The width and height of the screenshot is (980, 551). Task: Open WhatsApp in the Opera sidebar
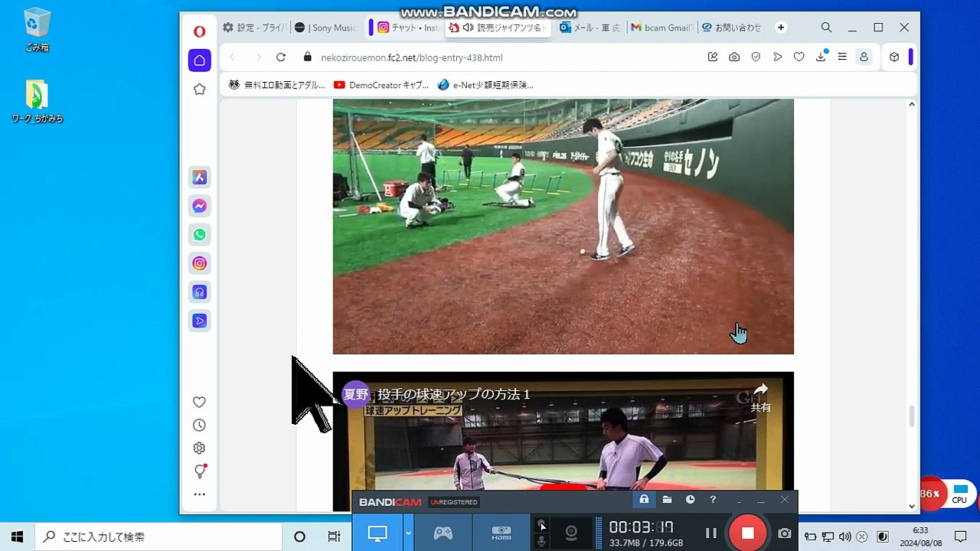200,235
